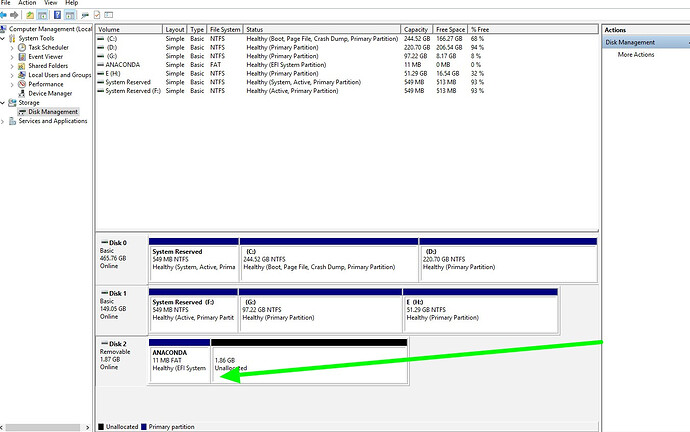Open Help with the blue question mark icon
Viewport: 690px width, 432px height.
[x=58, y=15]
